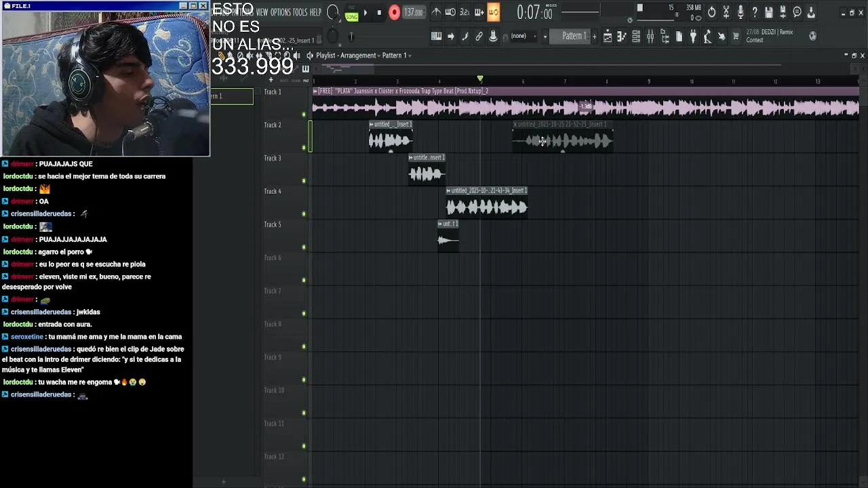This screenshot has width=868, height=488.
Task: Click the link icon in the toolbar
Action: tap(479, 36)
